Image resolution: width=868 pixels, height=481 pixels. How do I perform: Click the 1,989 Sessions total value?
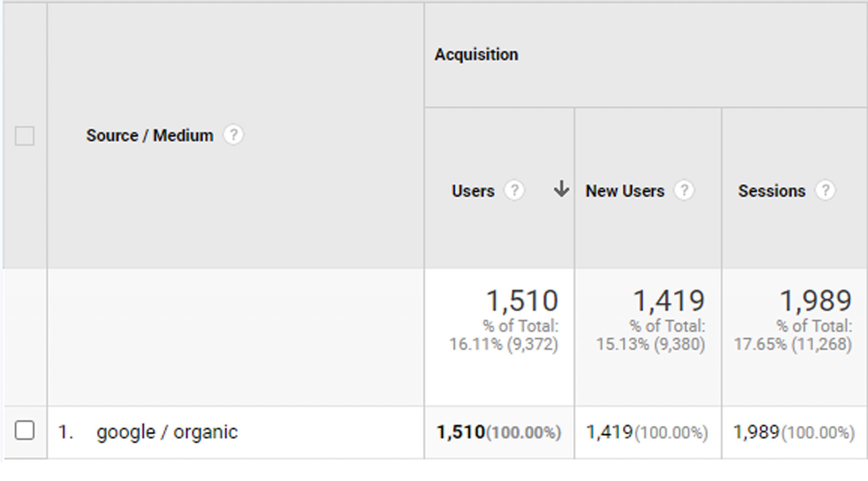[x=815, y=301]
